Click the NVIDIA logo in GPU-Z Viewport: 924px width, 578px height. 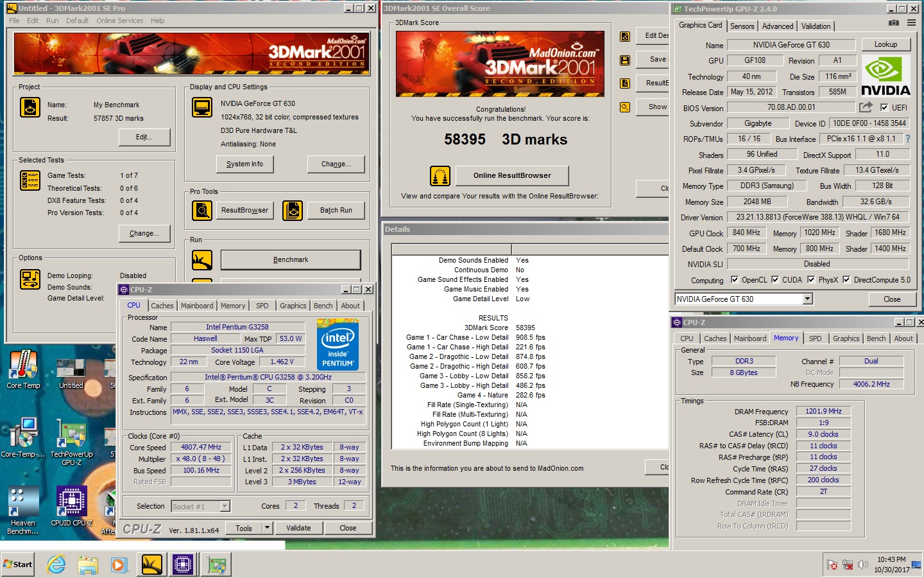886,76
